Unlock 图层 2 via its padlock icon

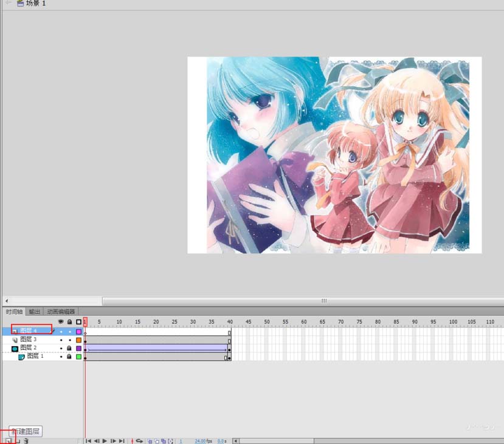(69, 348)
